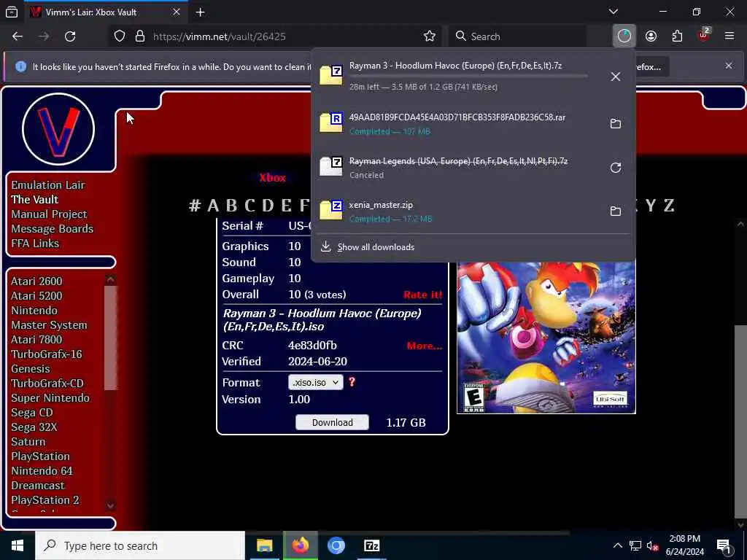Image resolution: width=747 pixels, height=560 pixels.
Task: Click the uBlock Origin extension icon
Action: click(x=704, y=35)
